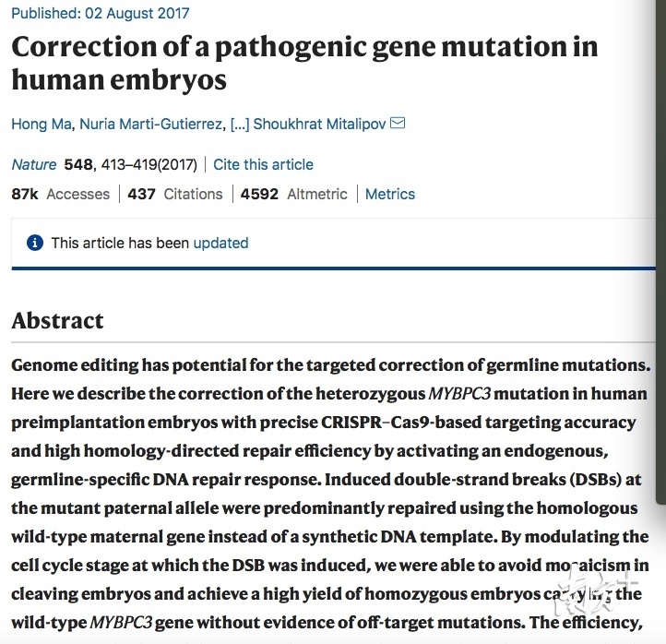This screenshot has height=644, width=666.
Task: Click the volume number 548
Action: point(78,164)
